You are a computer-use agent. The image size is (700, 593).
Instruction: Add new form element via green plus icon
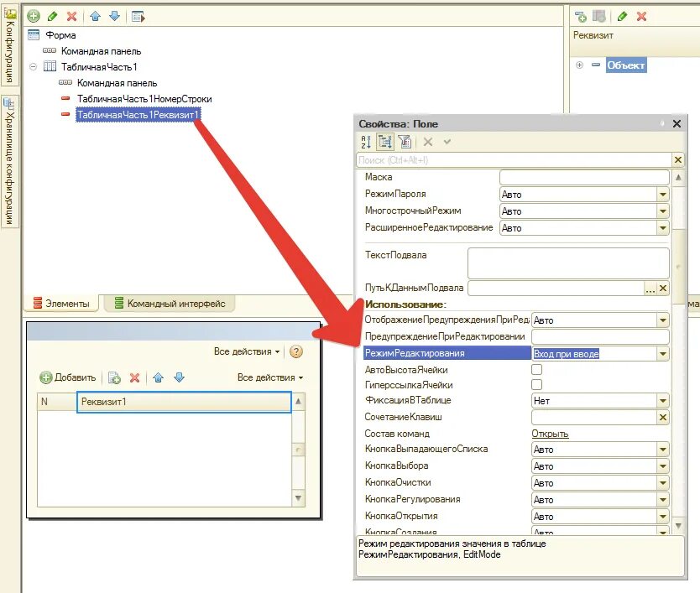[34, 17]
